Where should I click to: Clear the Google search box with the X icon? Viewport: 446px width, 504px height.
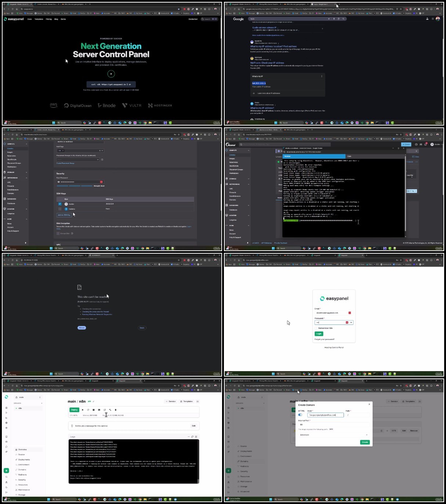click(x=329, y=19)
